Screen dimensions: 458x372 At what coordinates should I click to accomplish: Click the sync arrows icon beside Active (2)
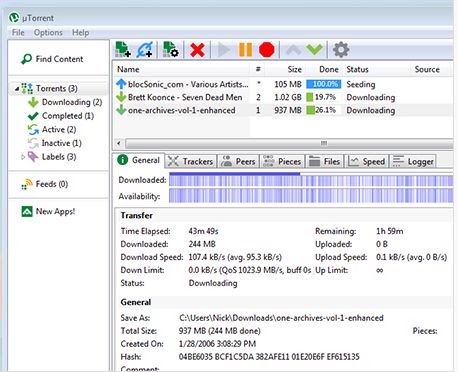33,129
